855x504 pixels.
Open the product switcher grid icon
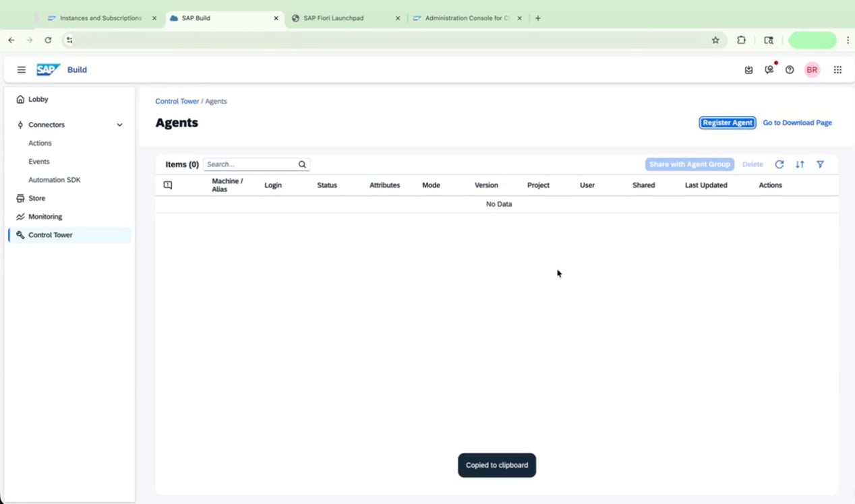[x=837, y=69]
